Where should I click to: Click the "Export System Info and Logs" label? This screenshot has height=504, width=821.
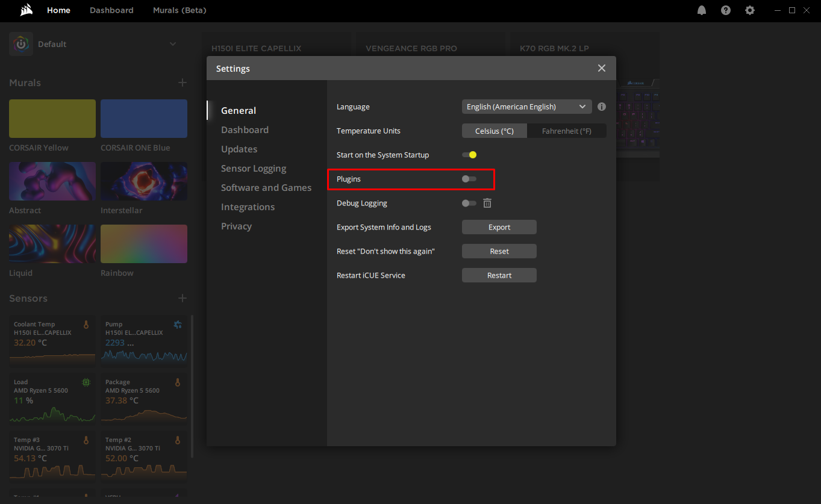384,227
